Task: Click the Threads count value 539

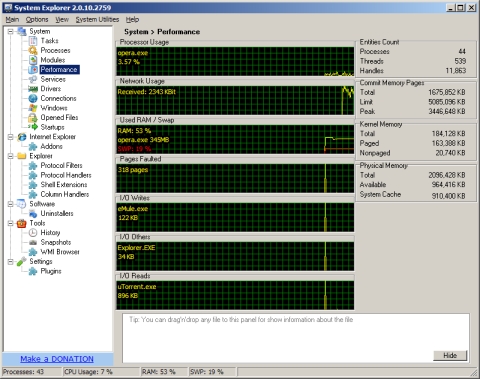Action: tap(460, 61)
